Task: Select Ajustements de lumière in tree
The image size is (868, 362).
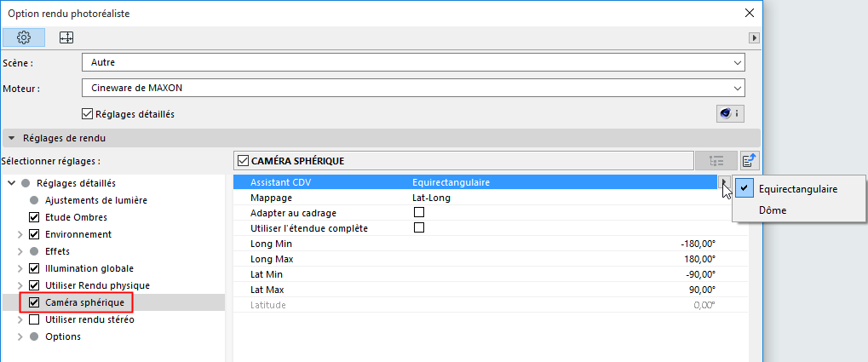Action: click(96, 200)
